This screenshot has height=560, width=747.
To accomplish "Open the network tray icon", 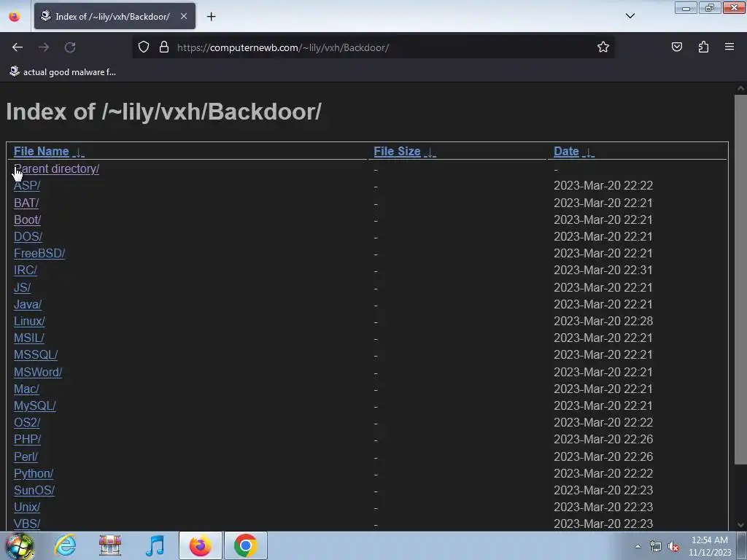I will 656,547.
